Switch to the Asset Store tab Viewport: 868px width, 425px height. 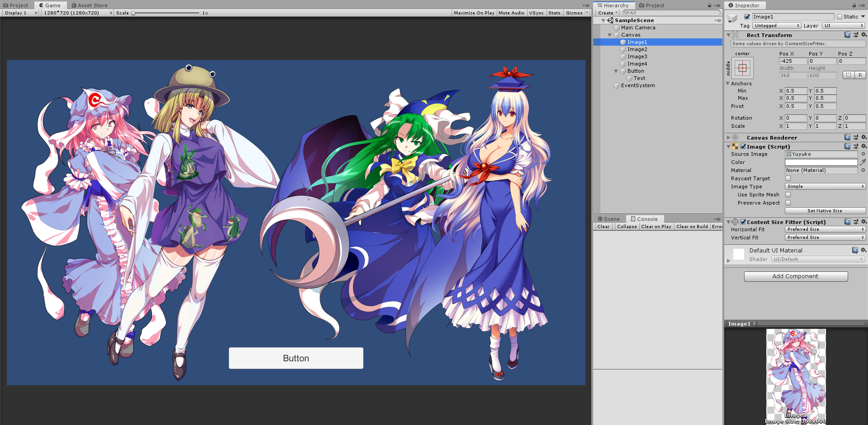click(x=90, y=5)
